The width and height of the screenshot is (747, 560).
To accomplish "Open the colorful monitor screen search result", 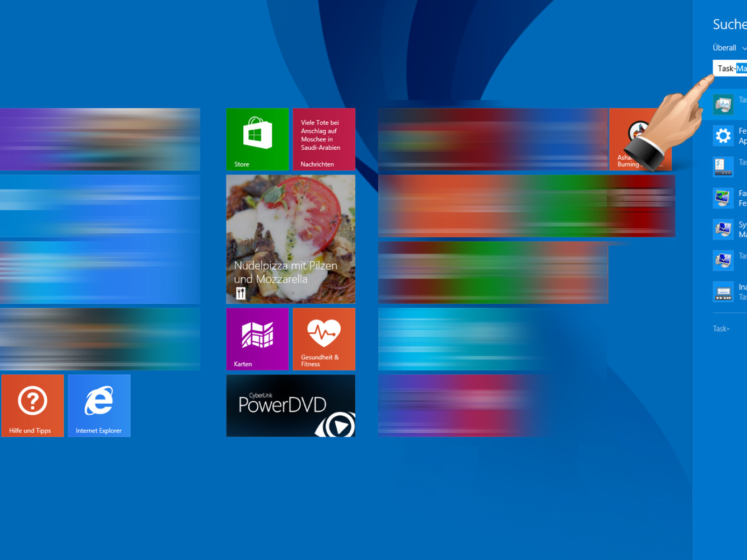I will (x=729, y=198).
